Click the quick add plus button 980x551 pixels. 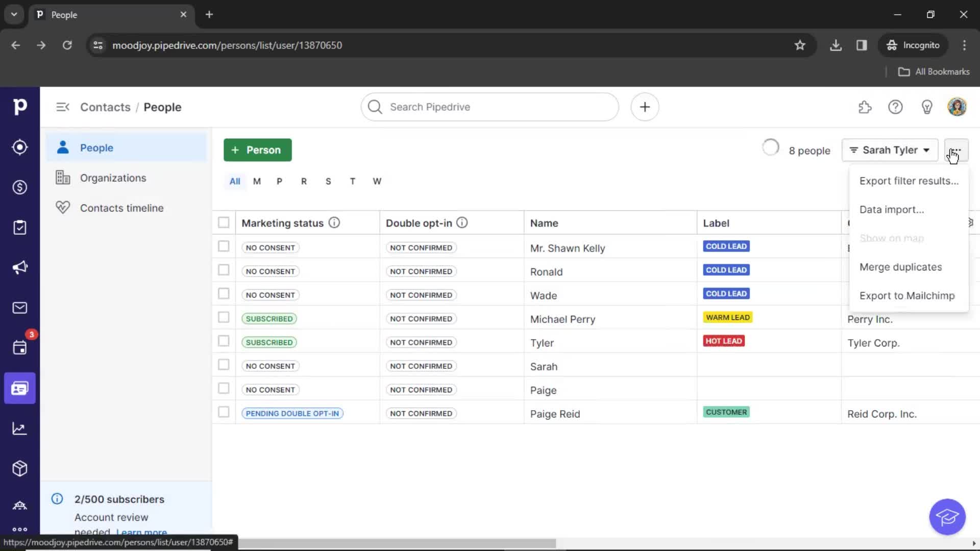[645, 107]
